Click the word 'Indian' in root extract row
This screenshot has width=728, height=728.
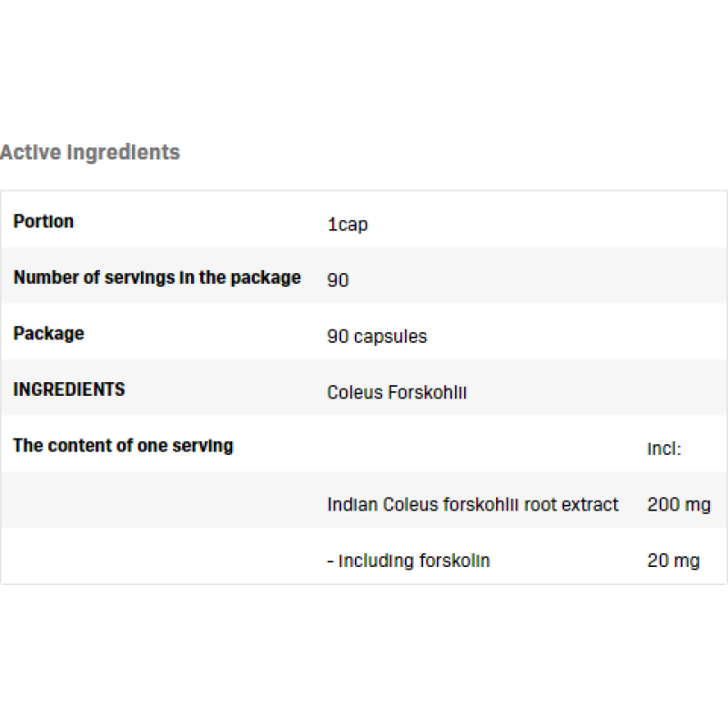(353, 504)
